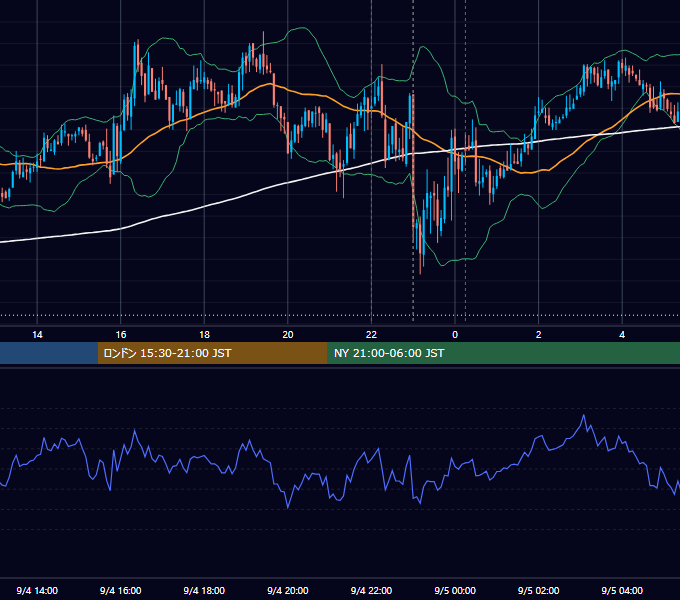Click the 20 hour axis label
Screen dimensions: 680x600
pos(288,335)
